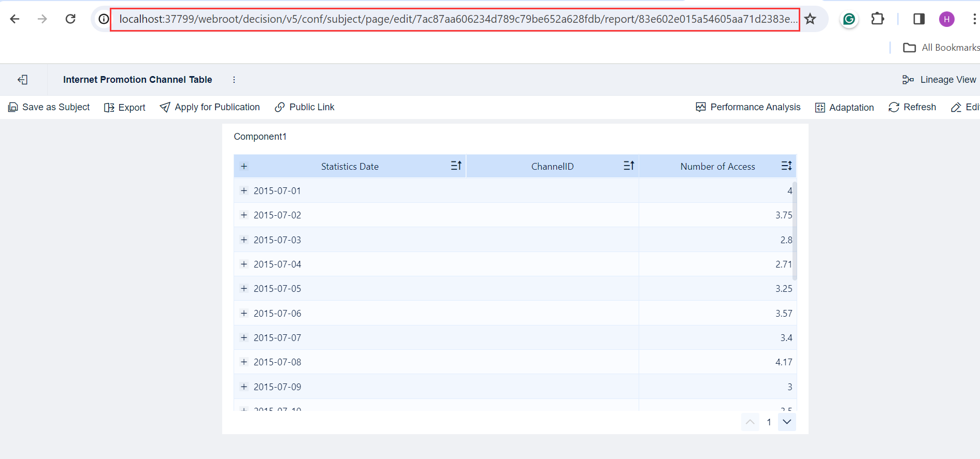Click the Statistics Date column header
Viewport: 980px width, 459px height.
tap(350, 167)
